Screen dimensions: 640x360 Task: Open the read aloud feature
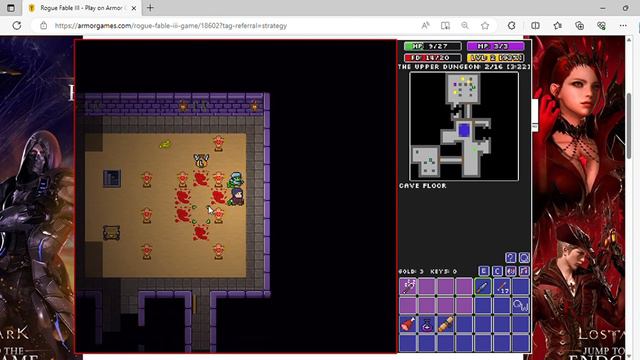[426, 26]
